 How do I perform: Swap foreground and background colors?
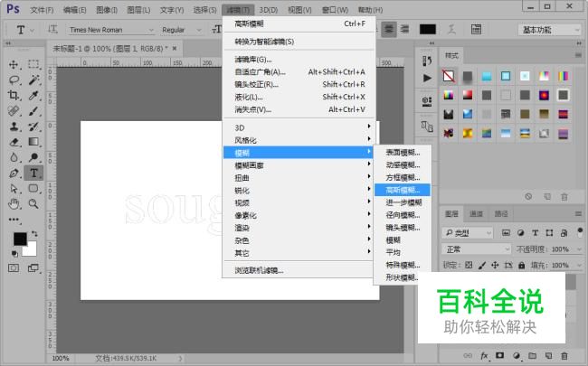[34, 234]
